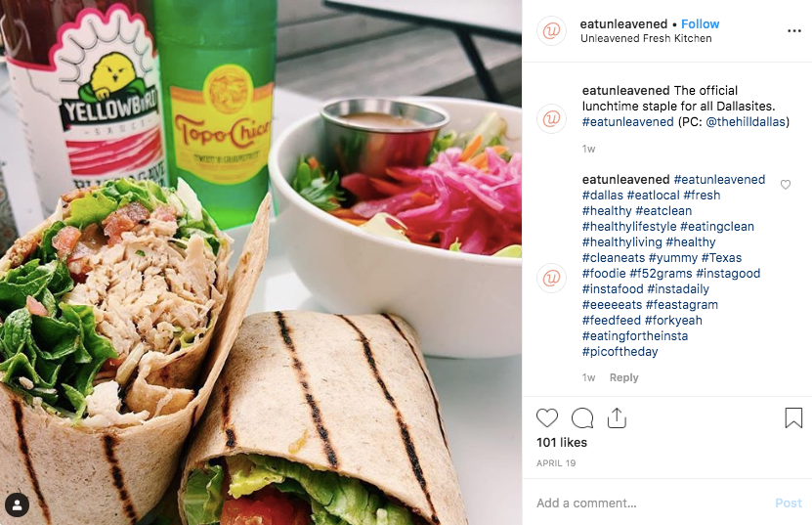Click the Post comment button

click(x=789, y=503)
